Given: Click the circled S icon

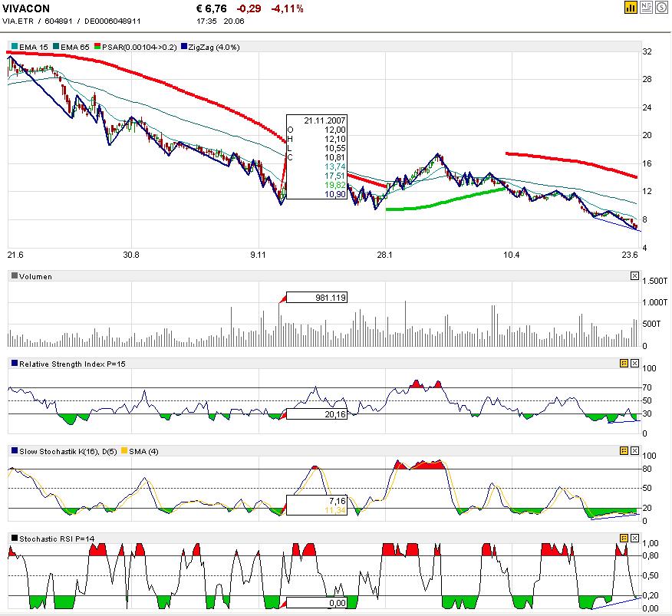Looking at the screenshot, I should pos(660,8).
